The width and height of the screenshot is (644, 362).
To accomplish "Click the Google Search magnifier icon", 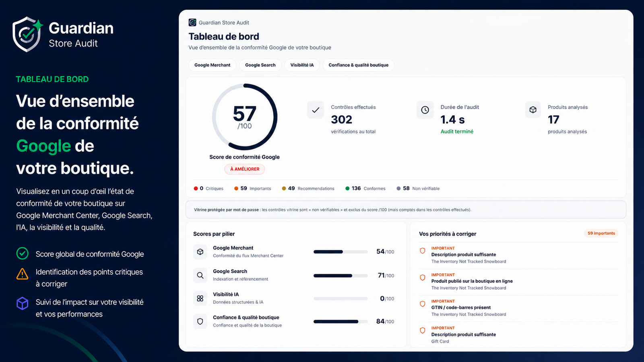I will click(x=200, y=275).
